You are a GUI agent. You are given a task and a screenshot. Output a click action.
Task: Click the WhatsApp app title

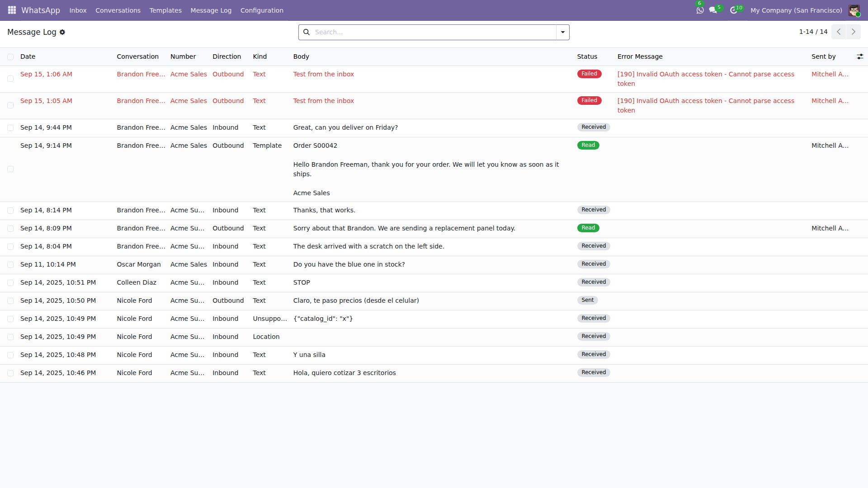click(41, 10)
